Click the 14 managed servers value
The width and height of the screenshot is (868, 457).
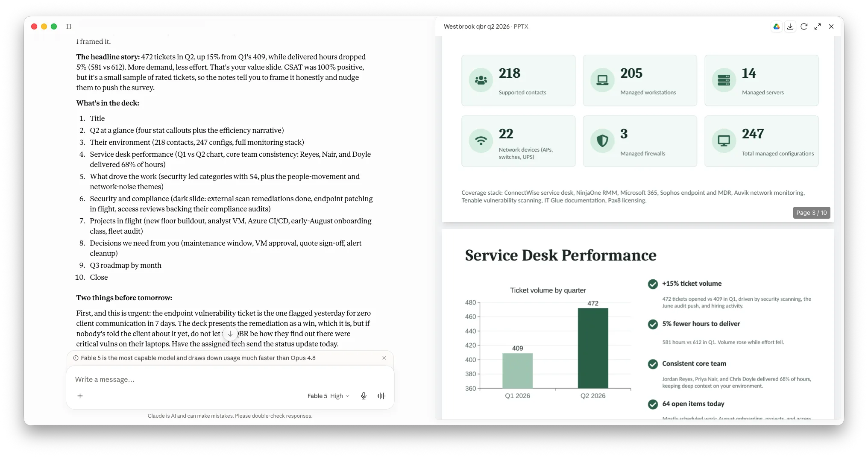[749, 73]
